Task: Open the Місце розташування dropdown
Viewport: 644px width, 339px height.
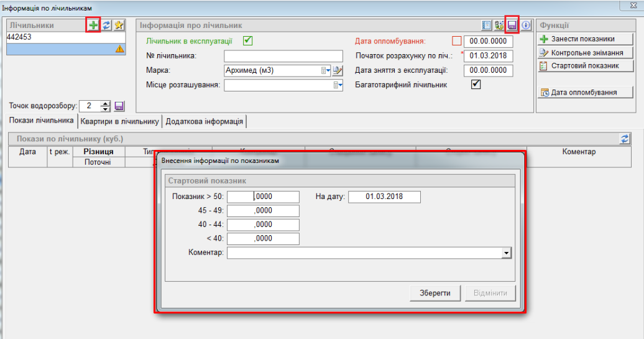Action: click(338, 85)
